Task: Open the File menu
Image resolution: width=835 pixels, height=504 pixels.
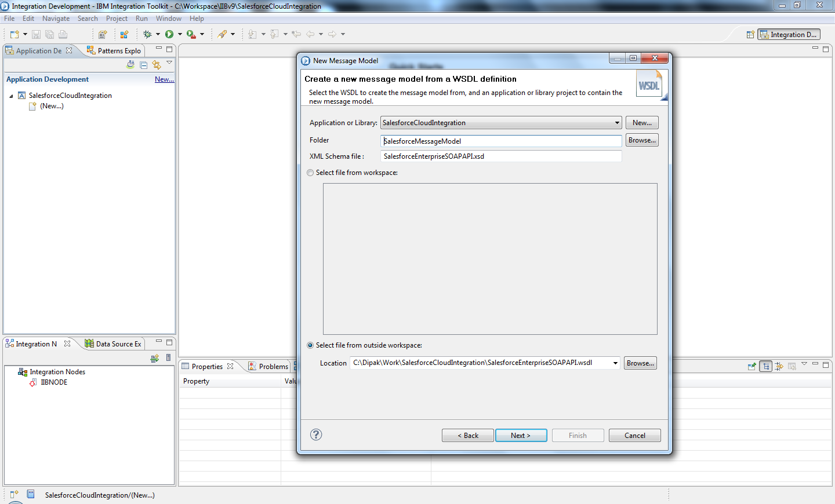Action: (9, 19)
